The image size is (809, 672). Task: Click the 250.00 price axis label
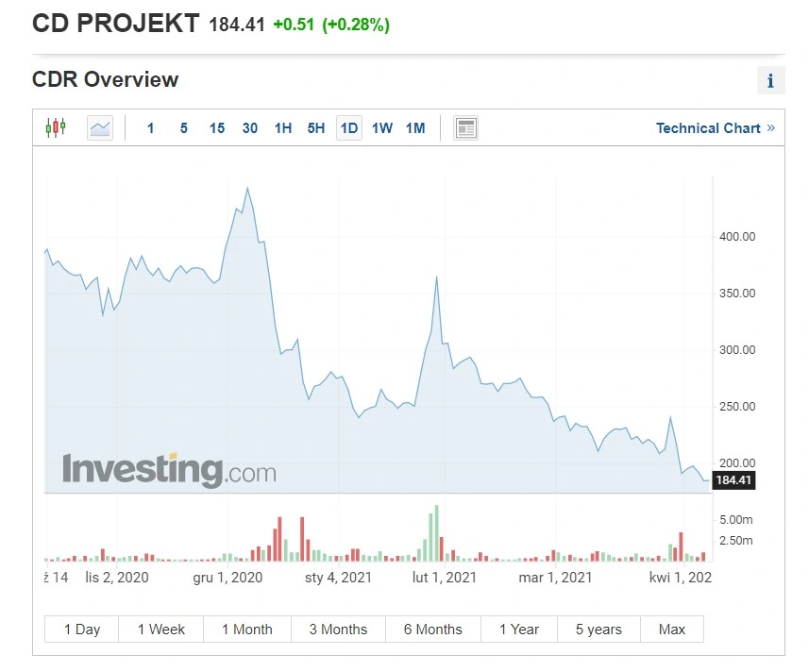[737, 407]
